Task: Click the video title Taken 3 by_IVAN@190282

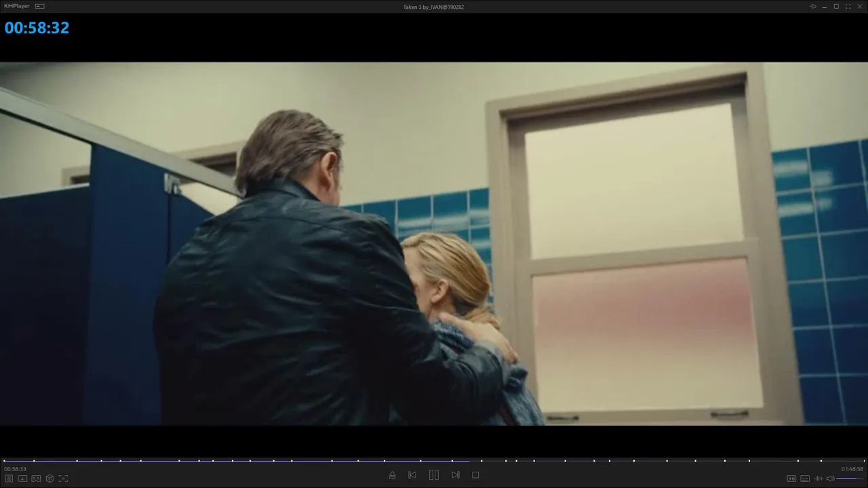Action: (433, 7)
